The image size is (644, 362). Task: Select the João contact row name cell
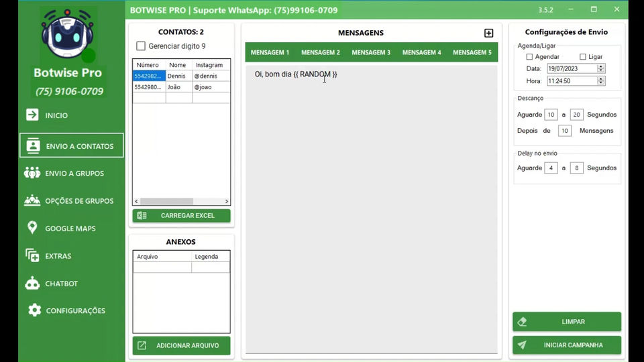178,87
